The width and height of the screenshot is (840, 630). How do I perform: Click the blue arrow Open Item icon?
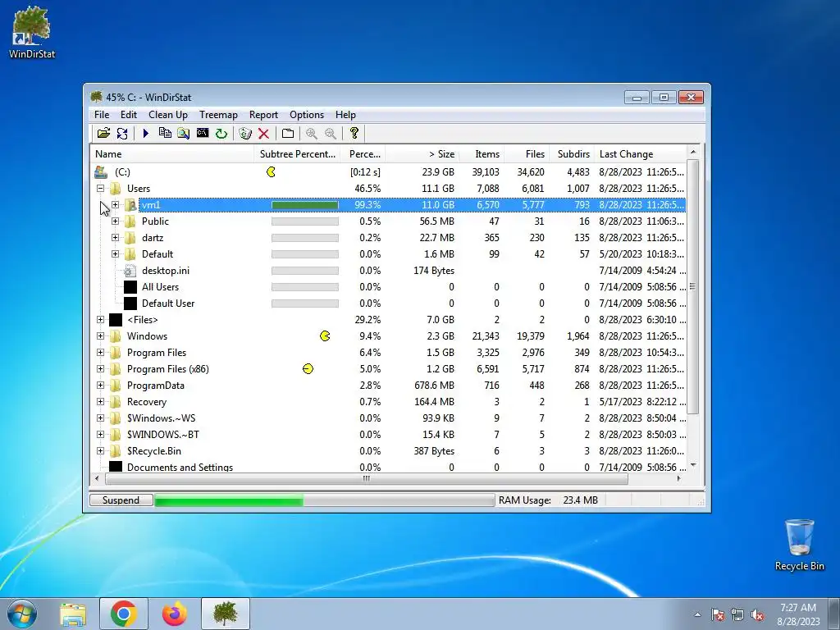point(145,133)
